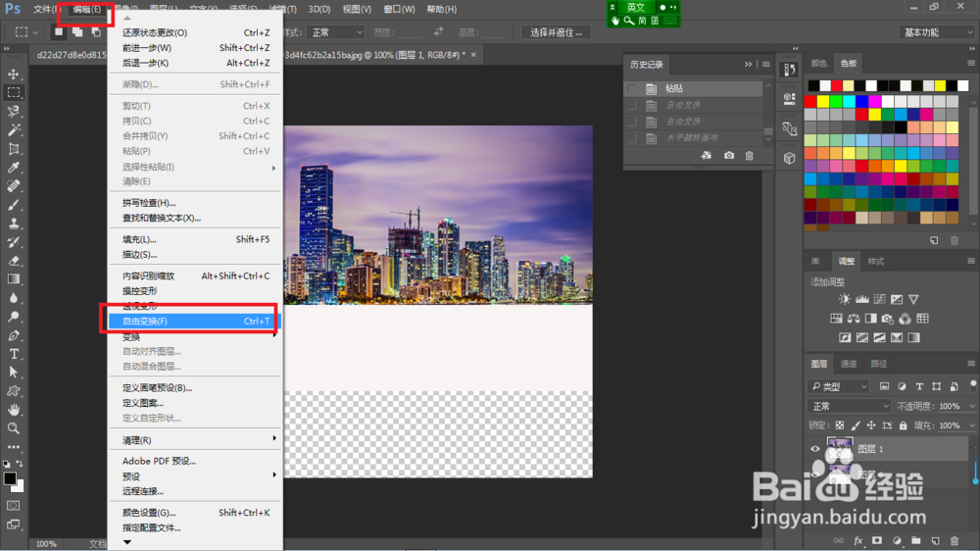This screenshot has height=551, width=980.
Task: Select the Lasso tool
Action: [13, 112]
